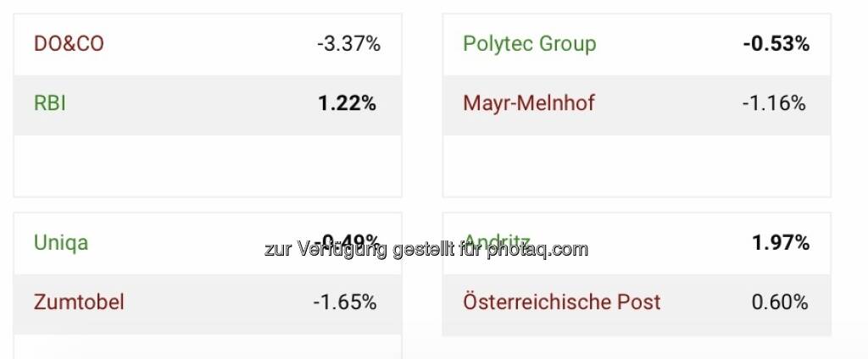Open the DO&CO stock link
868x359 pixels.
(x=69, y=44)
